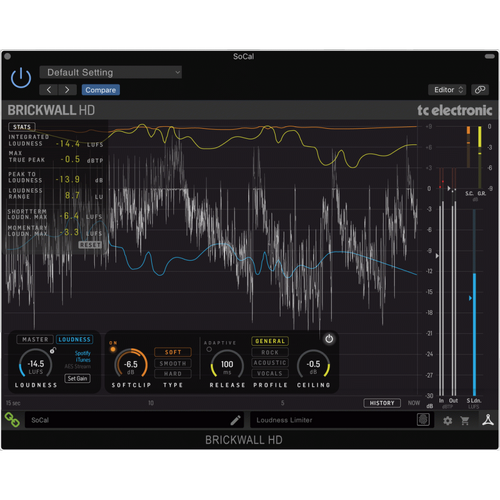
Task: Click the Loudness Range value 8.7
Action: click(x=72, y=195)
